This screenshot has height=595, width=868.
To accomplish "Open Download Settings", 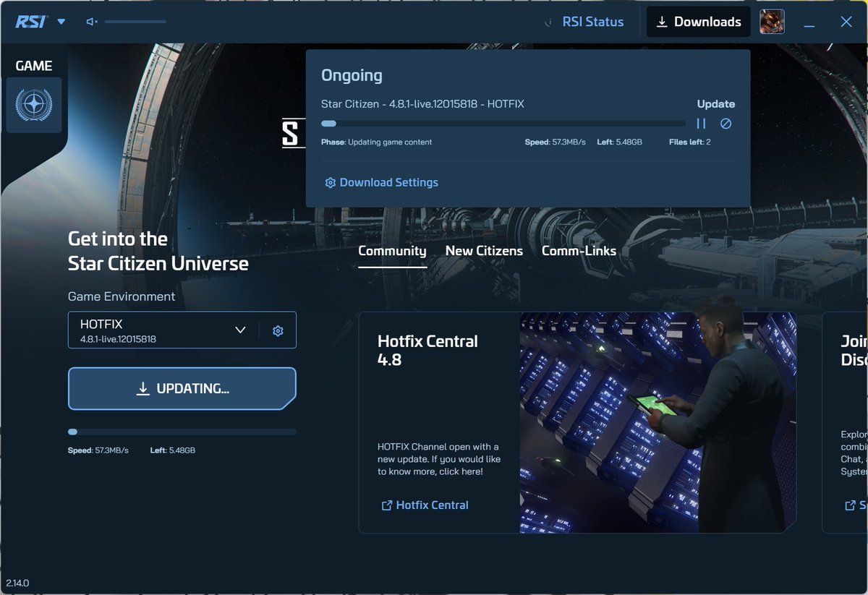I will [x=381, y=182].
